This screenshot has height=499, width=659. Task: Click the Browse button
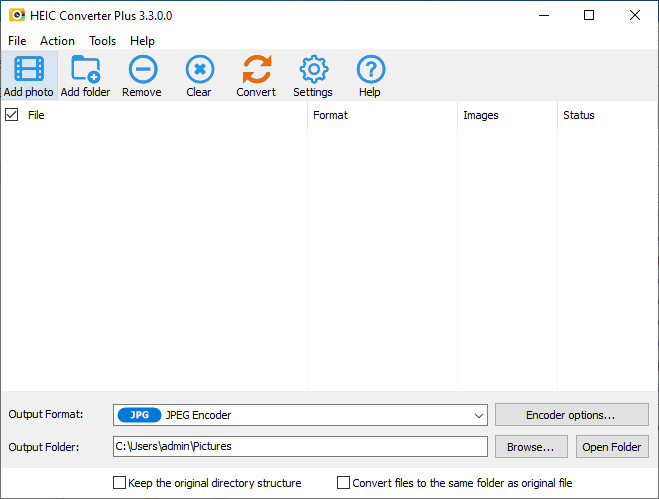point(531,446)
